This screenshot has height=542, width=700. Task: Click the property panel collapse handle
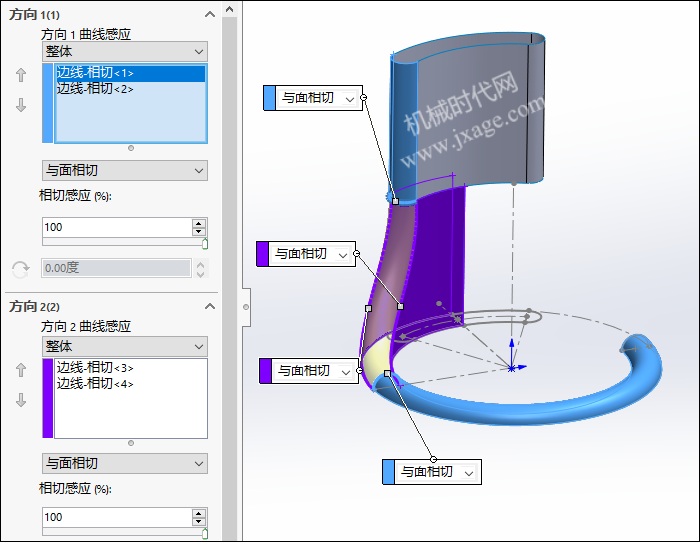pyautogui.click(x=246, y=307)
